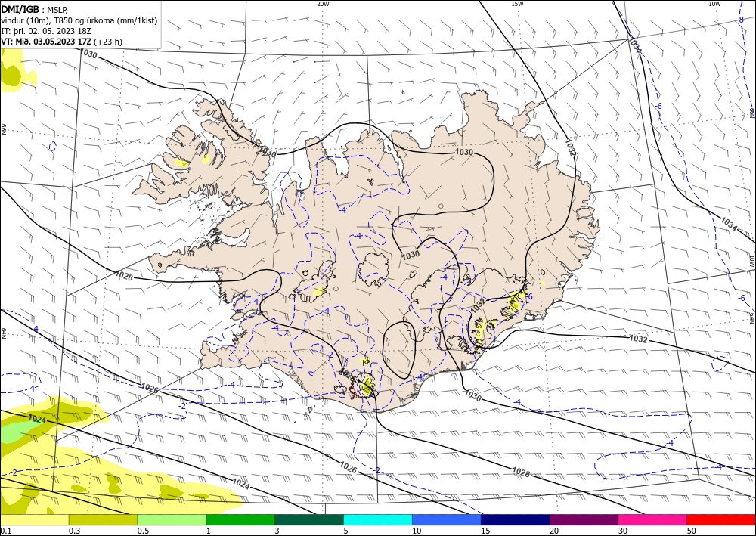756x536 pixels.
Task: Click the '20W' longitude label
Action: point(323,4)
